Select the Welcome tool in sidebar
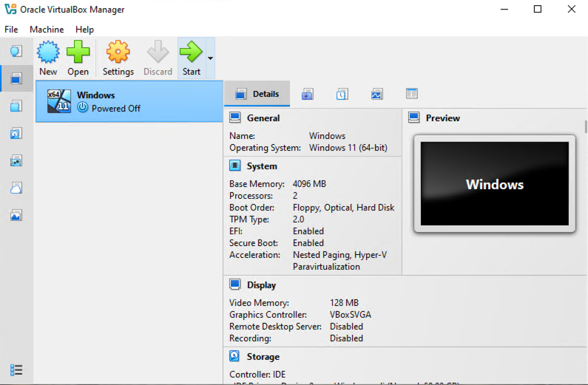 (16, 51)
